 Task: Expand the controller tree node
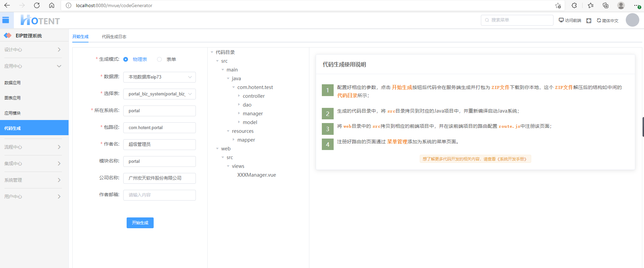click(x=239, y=96)
